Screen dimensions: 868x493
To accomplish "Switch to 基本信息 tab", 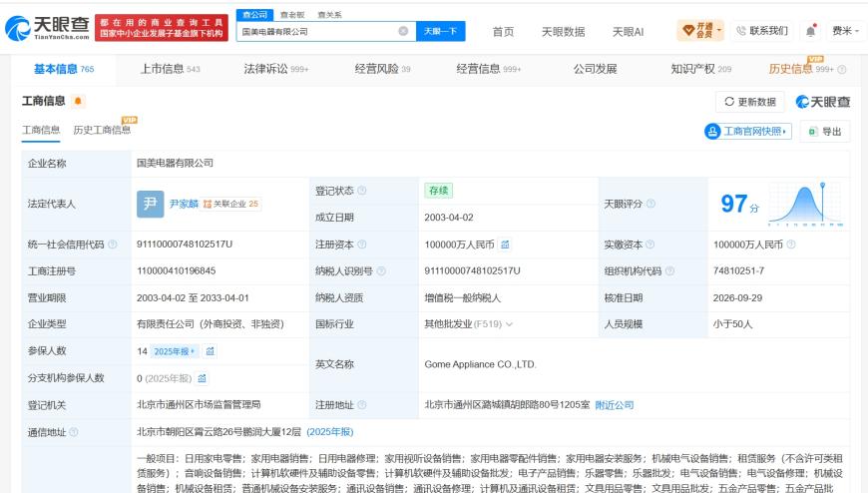I will click(64, 69).
